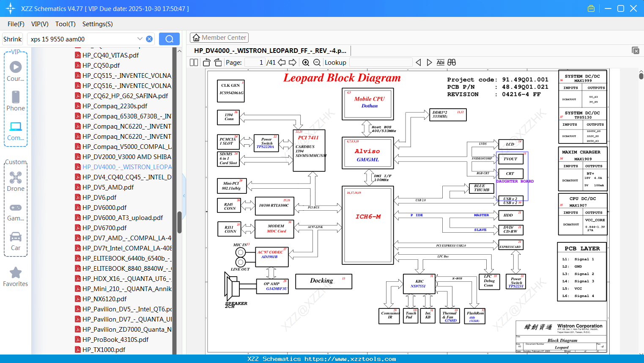Screen dimensions: 644x363
Task: Click Alviso GM/GML block
Action: click(367, 153)
